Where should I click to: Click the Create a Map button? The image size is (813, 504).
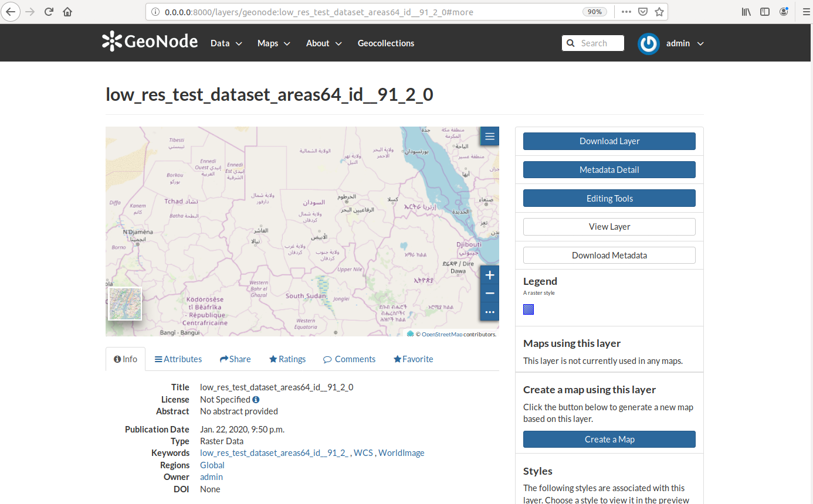[609, 440]
